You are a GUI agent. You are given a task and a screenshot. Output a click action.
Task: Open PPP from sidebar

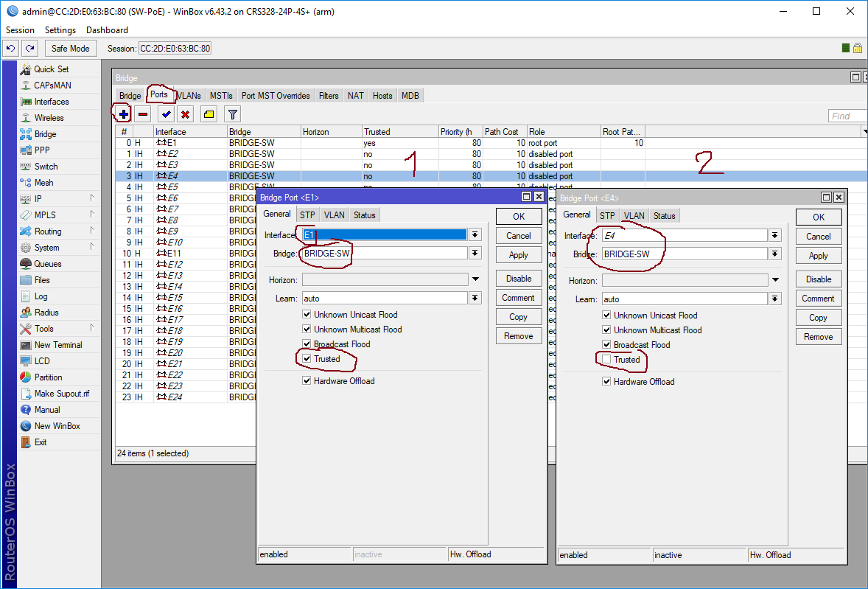pyautogui.click(x=42, y=150)
